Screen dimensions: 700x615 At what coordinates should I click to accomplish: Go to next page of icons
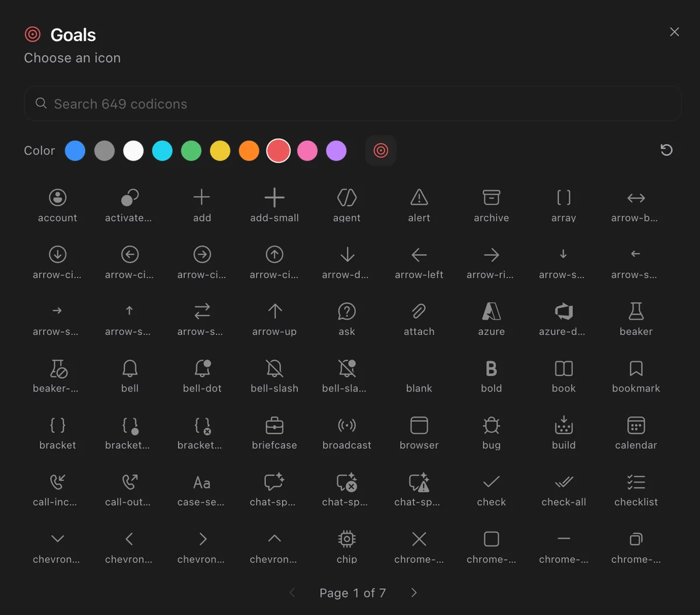[414, 593]
